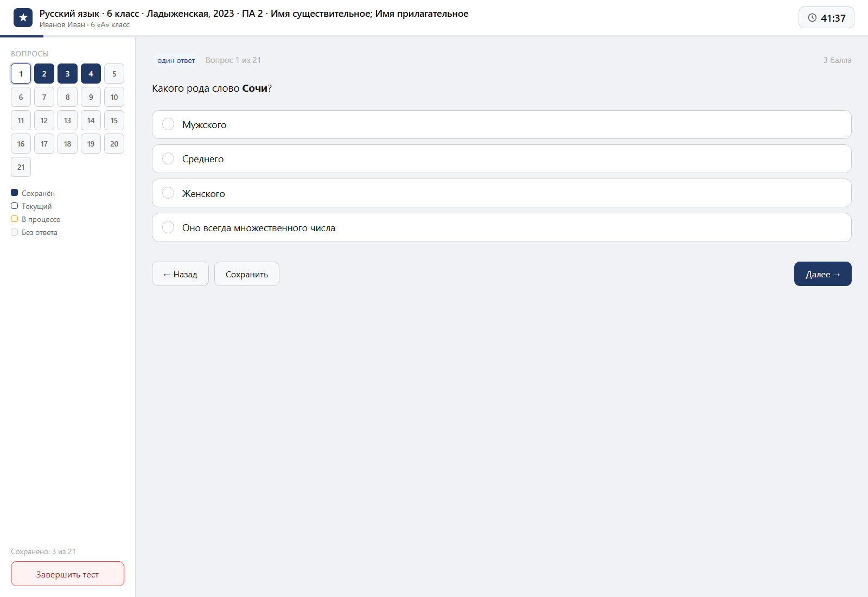The image size is (868, 597).
Task: Select the radio button for Женского
Action: click(x=168, y=193)
